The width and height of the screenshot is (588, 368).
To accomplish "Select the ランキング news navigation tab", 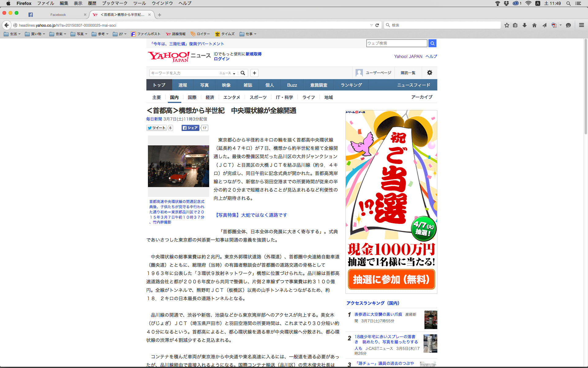I will (351, 85).
